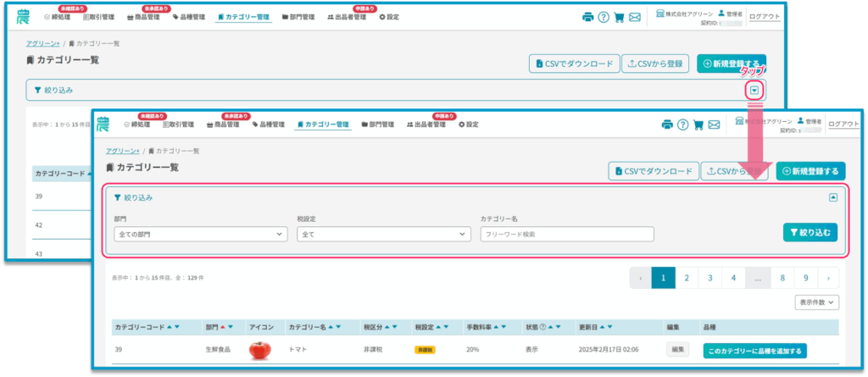Sort ascending by カテゴリーコード column arrow
Screen dimensions: 868x377
(x=169, y=326)
